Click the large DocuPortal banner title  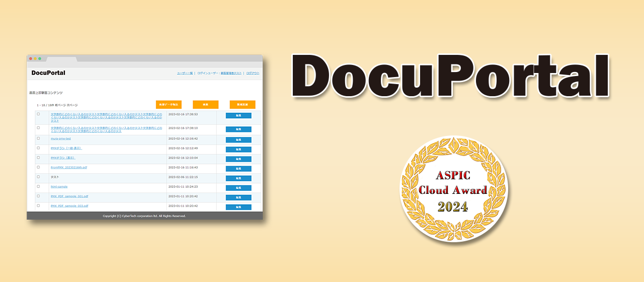click(x=451, y=77)
